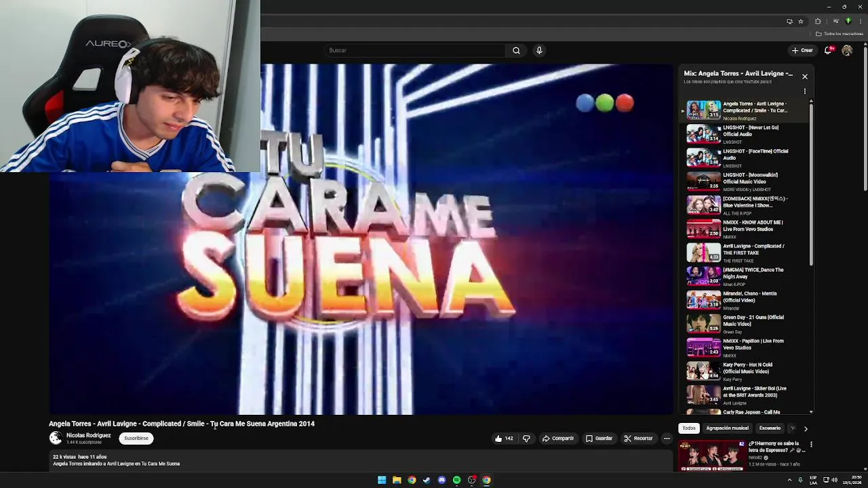Click the Mix: Angela Torres playlist title
868x488 pixels.
[738, 73]
